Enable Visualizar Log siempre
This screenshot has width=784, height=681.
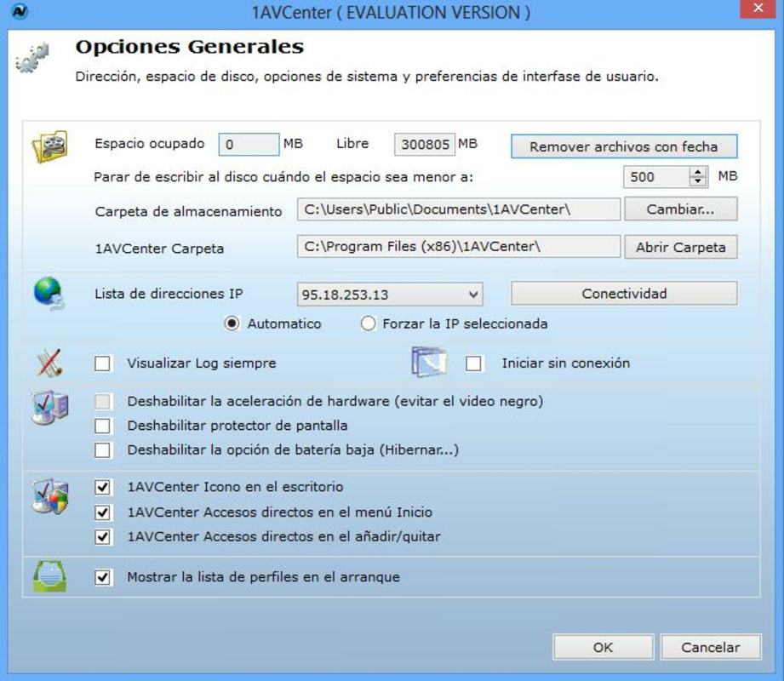pos(102,363)
